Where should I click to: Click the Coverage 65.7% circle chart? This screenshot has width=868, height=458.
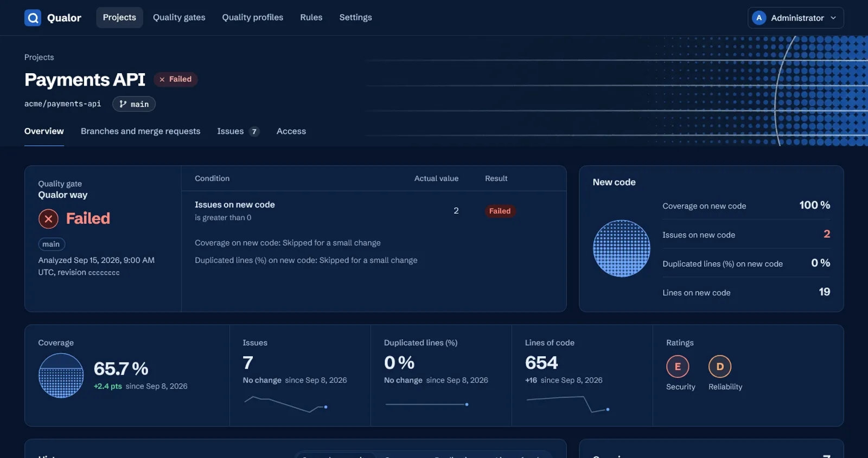pos(61,376)
